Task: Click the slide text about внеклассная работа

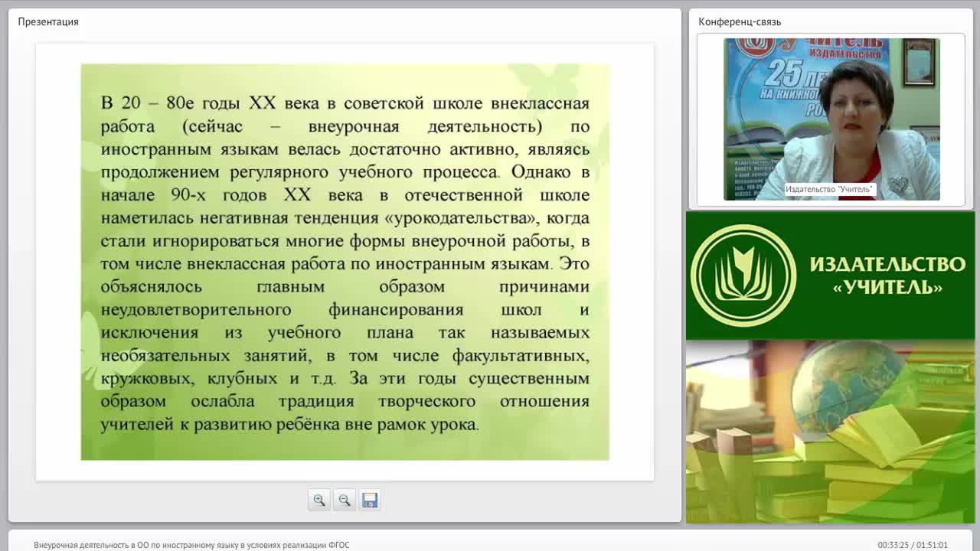Action: point(345,262)
